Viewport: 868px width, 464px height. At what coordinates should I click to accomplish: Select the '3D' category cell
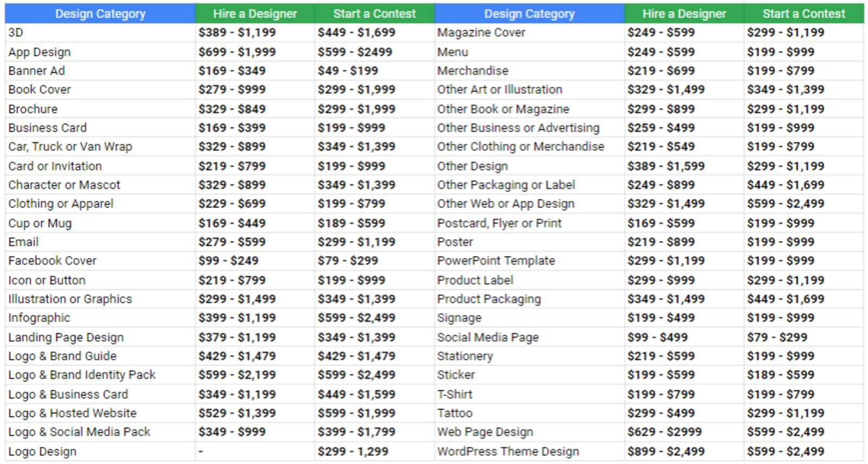pyautogui.click(x=100, y=33)
